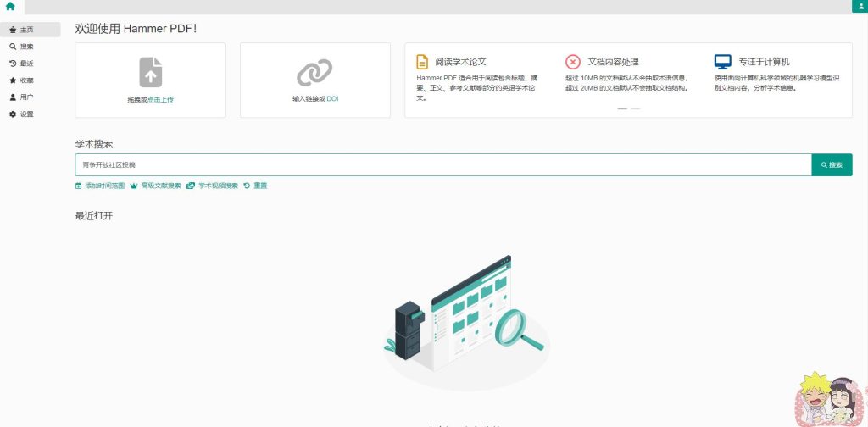Open 学术视频搜索 academic video search
868x427 pixels.
point(213,186)
